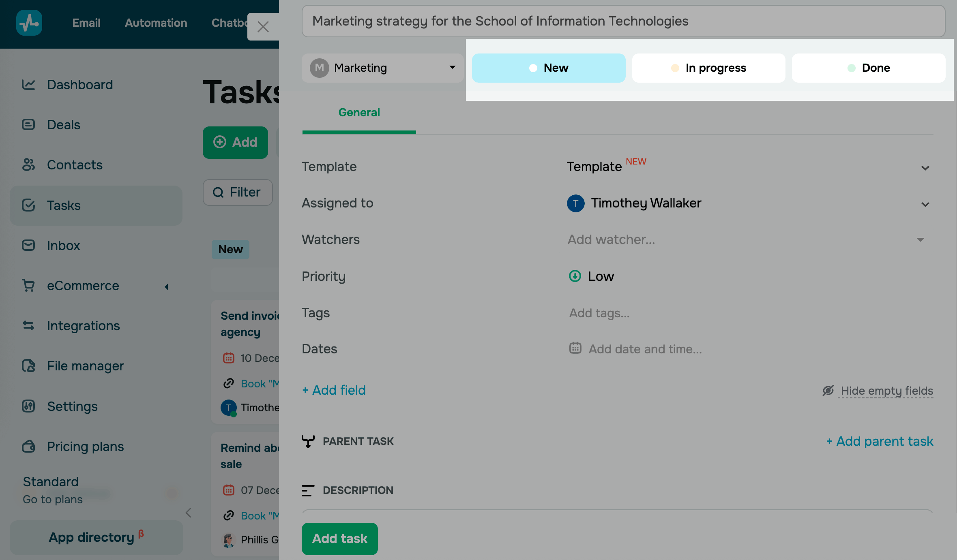Open the Deals sidebar icon
The width and height of the screenshot is (957, 560).
click(x=28, y=124)
